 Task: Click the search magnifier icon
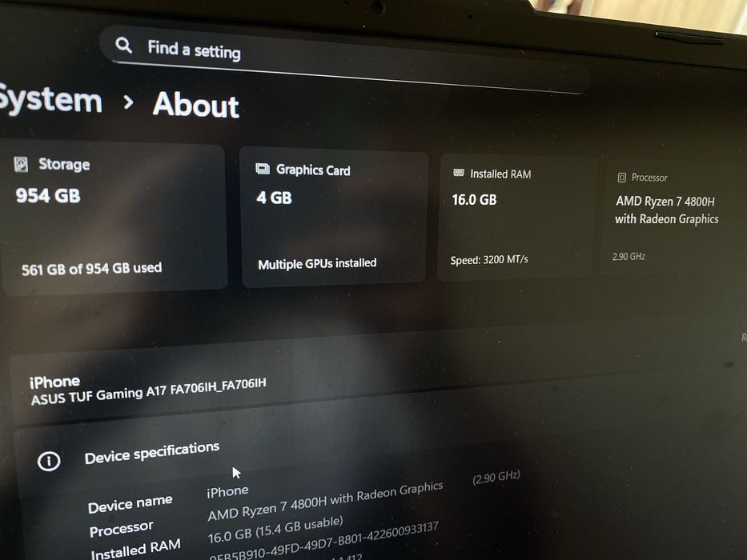point(123,46)
